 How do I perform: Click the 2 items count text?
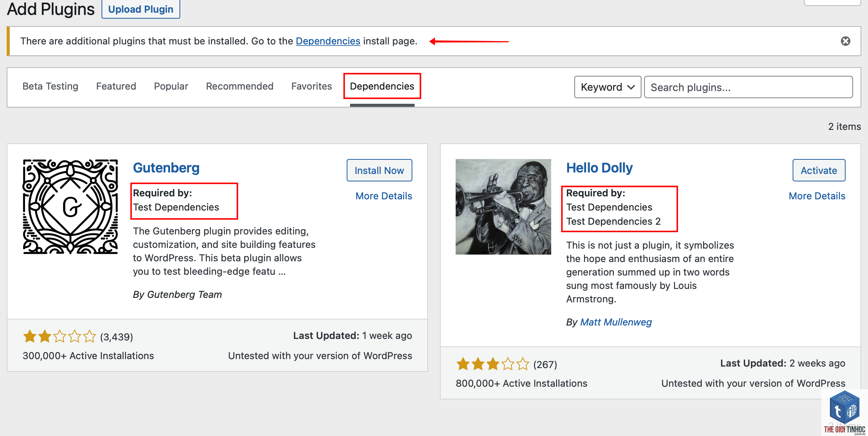(x=844, y=127)
